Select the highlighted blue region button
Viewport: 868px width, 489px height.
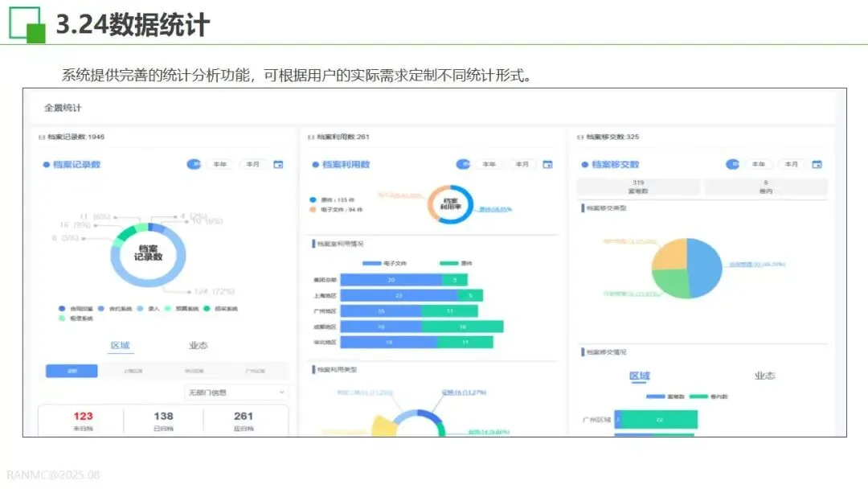click(72, 371)
